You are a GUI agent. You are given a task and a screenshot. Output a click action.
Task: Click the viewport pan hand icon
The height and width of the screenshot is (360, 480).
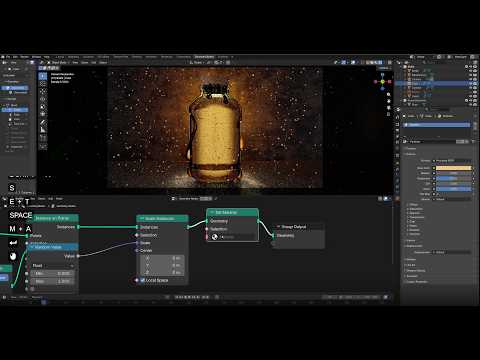point(389,101)
